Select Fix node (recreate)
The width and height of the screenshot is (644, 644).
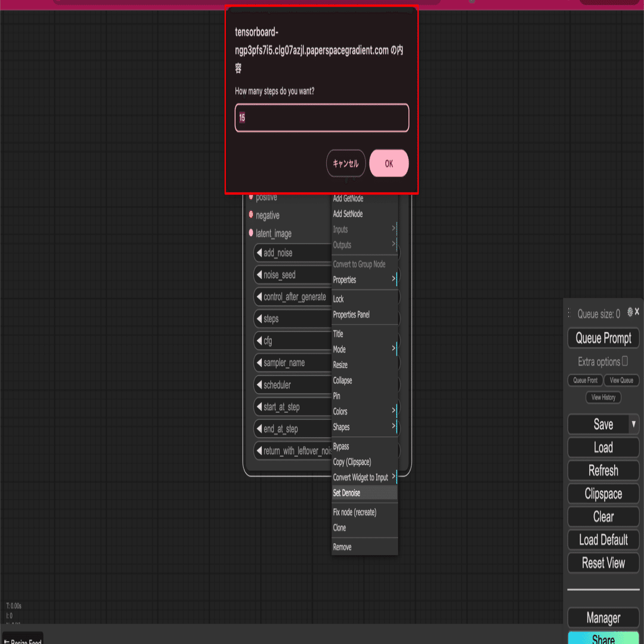pyautogui.click(x=364, y=512)
